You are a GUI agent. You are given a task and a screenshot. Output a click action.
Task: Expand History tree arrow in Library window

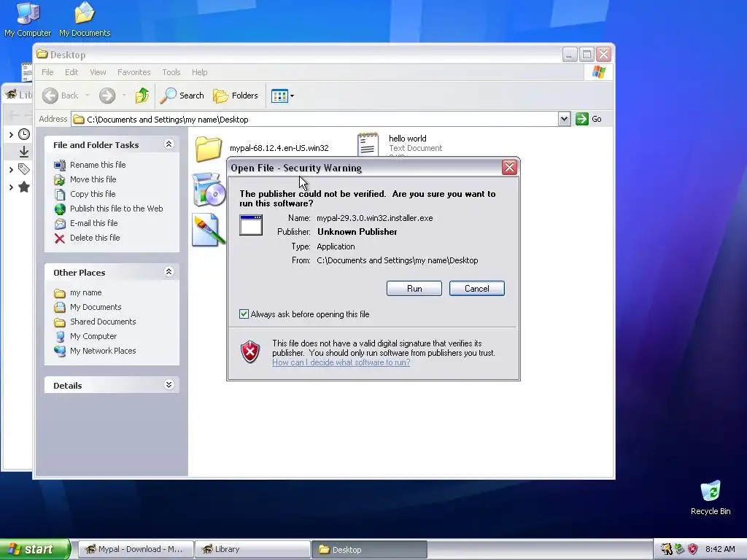[11, 135]
